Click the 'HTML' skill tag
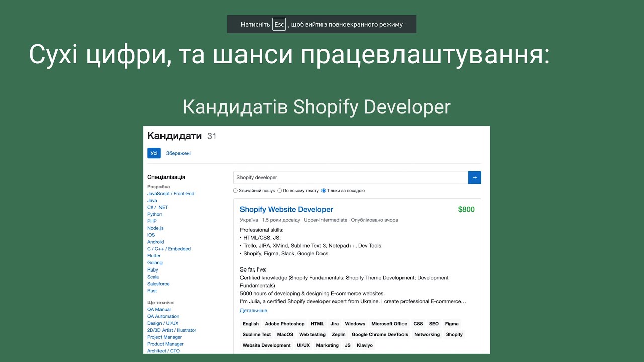 click(317, 324)
